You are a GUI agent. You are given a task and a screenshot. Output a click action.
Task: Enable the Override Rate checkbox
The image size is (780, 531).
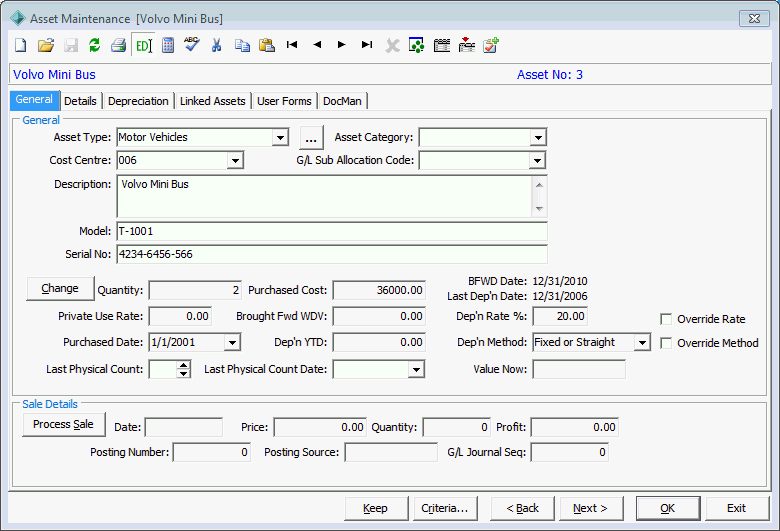[666, 319]
